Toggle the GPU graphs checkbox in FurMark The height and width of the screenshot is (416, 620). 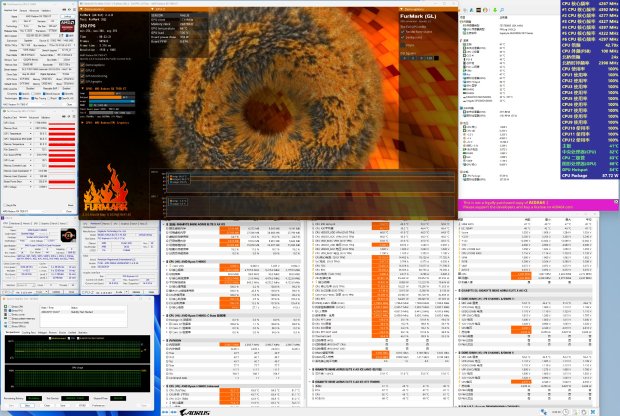point(83,81)
